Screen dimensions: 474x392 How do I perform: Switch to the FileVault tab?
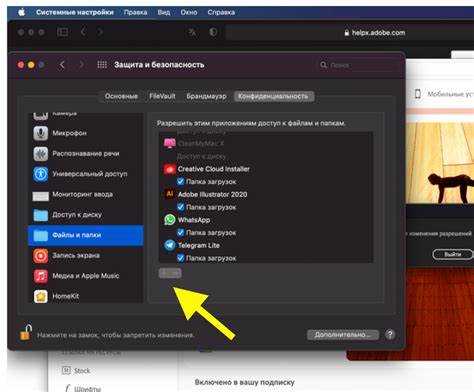[162, 96]
